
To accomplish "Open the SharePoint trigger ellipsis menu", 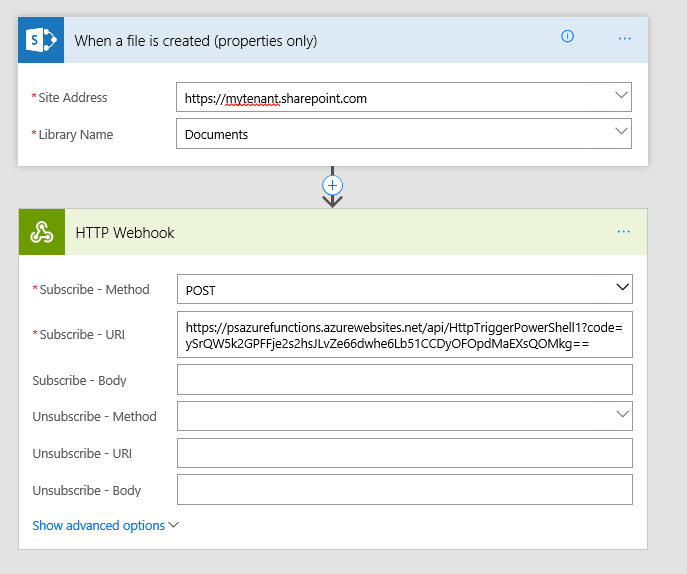I will (624, 39).
